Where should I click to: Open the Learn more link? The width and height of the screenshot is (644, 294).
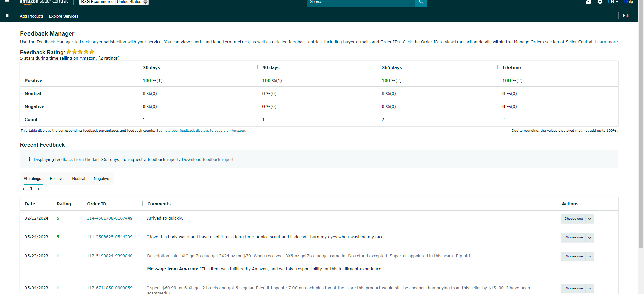tap(606, 42)
